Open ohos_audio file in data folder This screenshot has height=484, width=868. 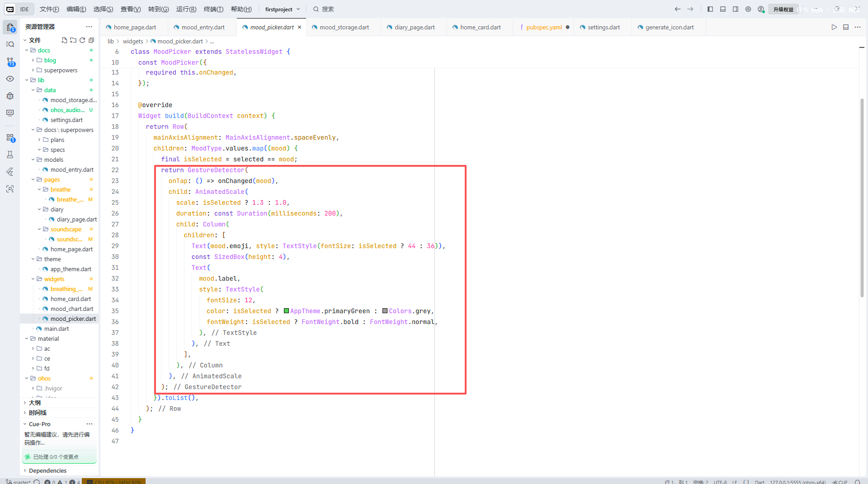point(67,110)
